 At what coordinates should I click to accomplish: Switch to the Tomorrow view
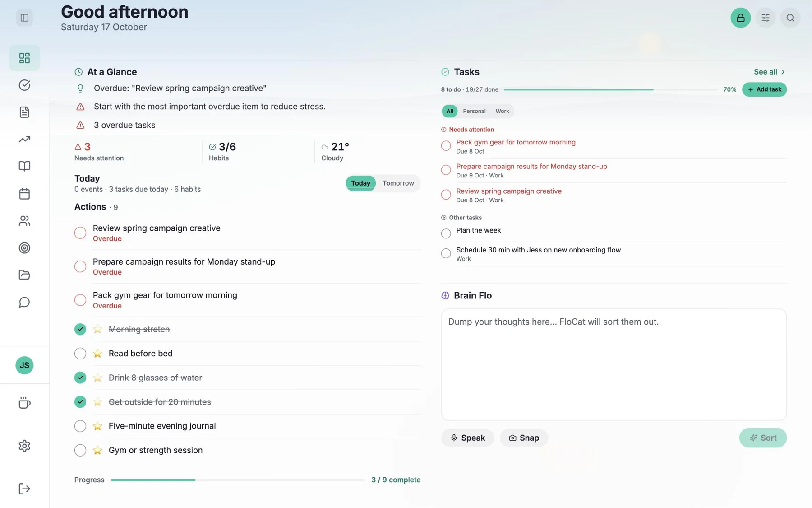pos(398,183)
